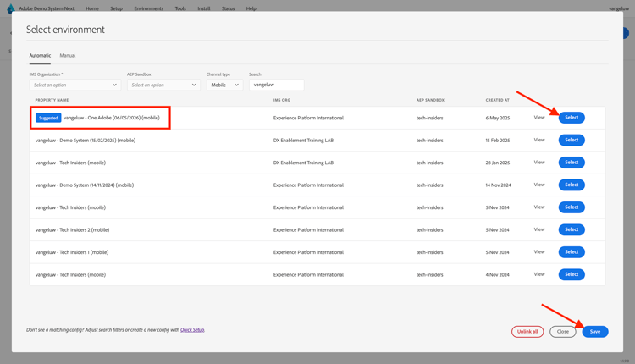
Task: Click the Unlink all button
Action: 527,332
